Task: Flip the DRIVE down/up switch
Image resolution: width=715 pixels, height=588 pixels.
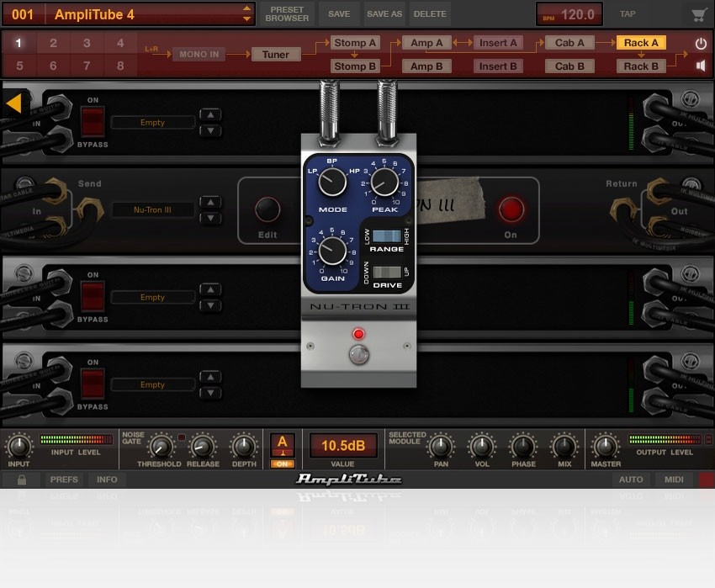Action: point(387,272)
